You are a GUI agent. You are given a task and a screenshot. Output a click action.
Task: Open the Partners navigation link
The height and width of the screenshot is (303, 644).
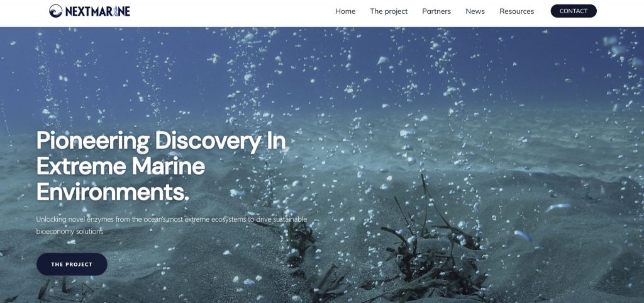pos(436,11)
